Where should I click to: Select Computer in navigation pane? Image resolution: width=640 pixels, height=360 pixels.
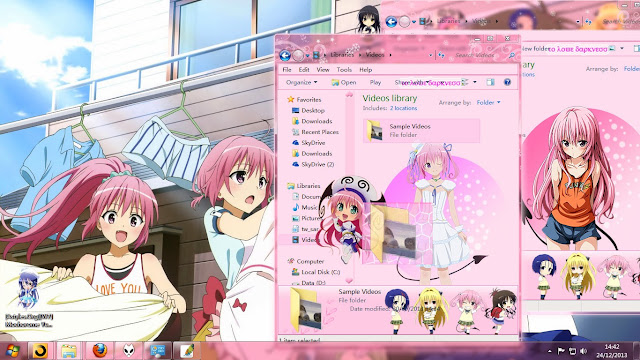(x=310, y=261)
